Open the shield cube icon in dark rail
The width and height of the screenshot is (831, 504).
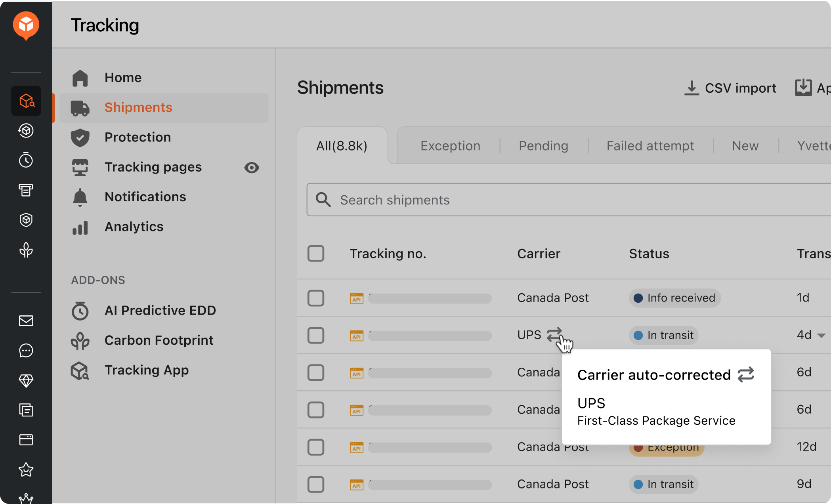26,220
